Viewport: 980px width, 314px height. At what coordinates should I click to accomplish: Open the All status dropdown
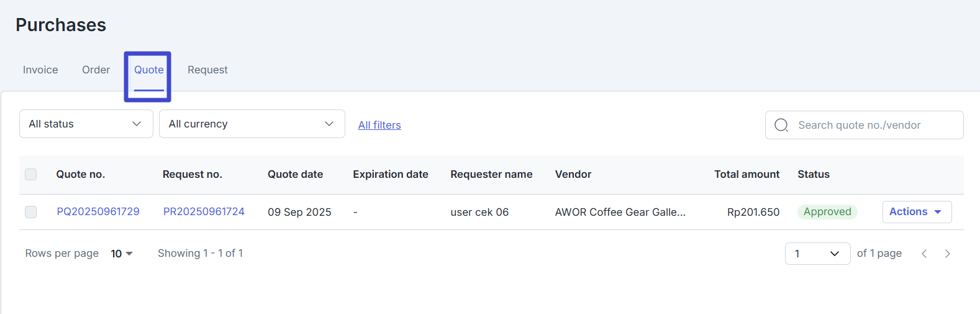86,124
